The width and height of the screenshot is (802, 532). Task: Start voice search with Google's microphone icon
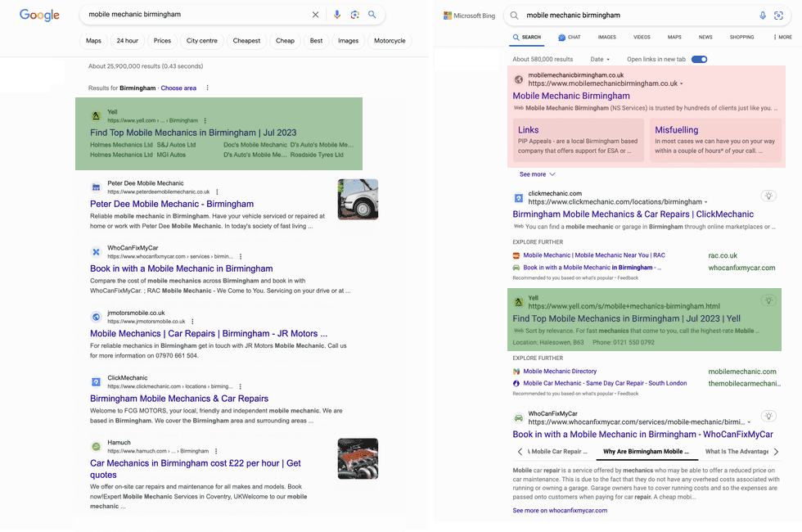tap(338, 15)
